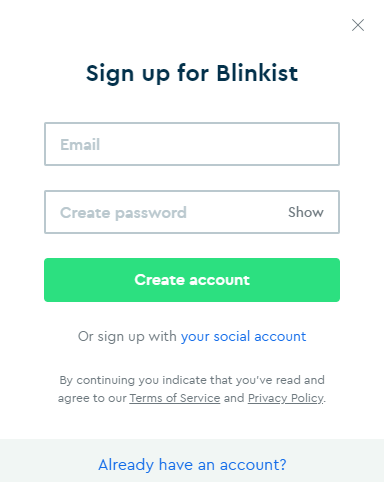Open the Privacy Policy link
This screenshot has height=482, width=384.
point(286,398)
